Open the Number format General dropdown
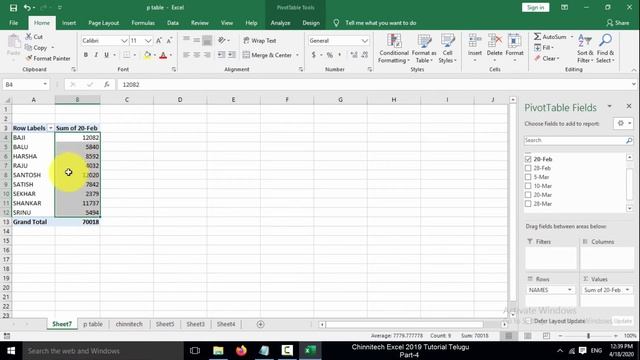Screen dimensions: 640x360 [364, 40]
